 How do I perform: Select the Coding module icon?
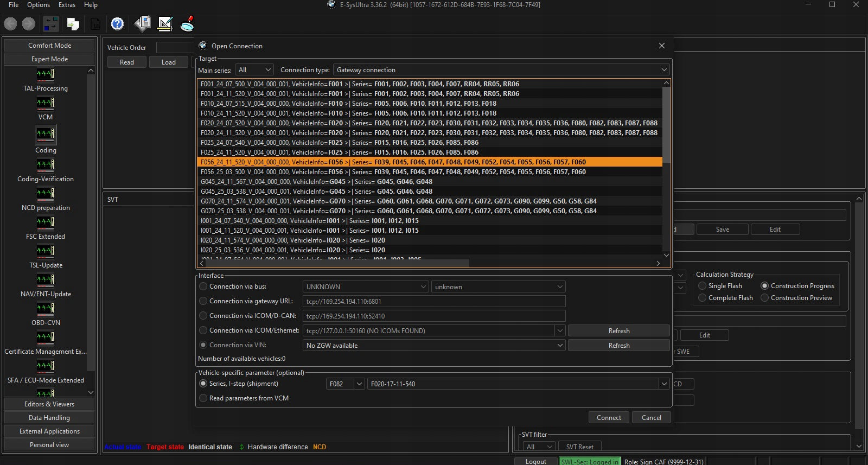pyautogui.click(x=46, y=133)
